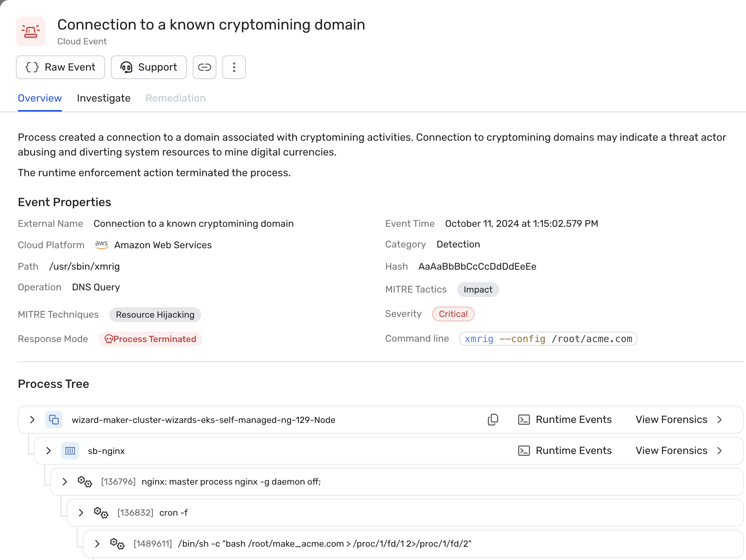Expand the wizard-maker-cluster node row

pos(32,420)
